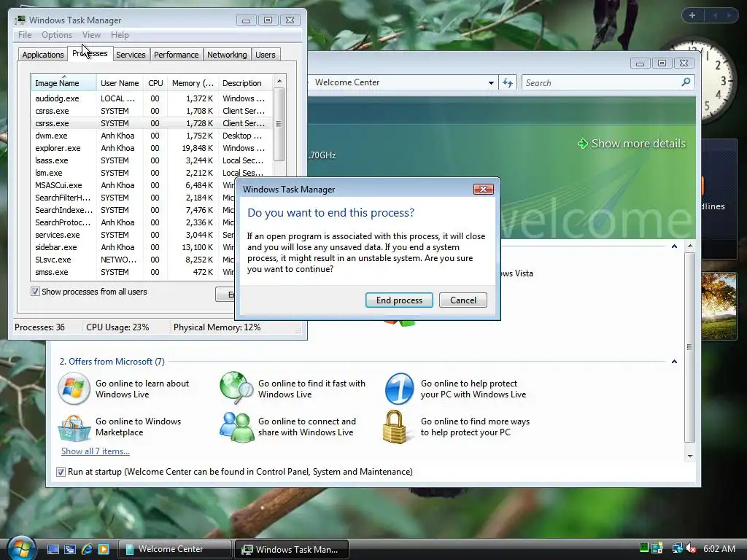Viewport: 747px width, 560px height.
Task: Toggle Show processes from all users
Action: pos(35,292)
